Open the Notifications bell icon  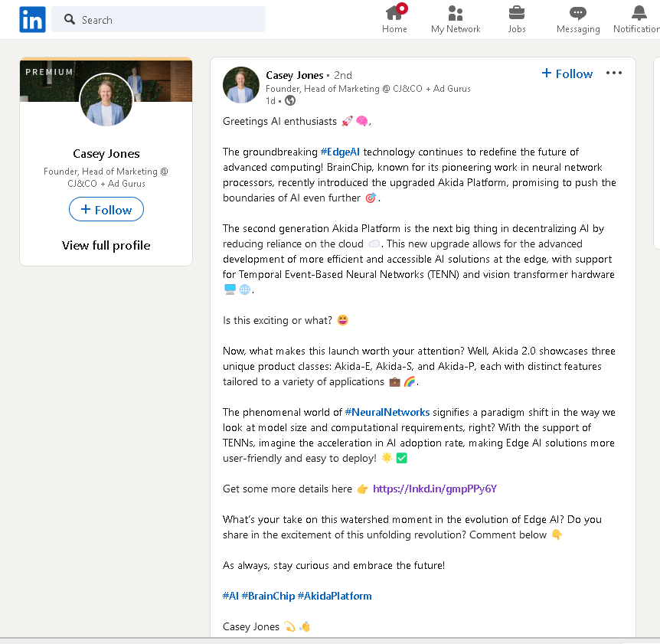639,13
